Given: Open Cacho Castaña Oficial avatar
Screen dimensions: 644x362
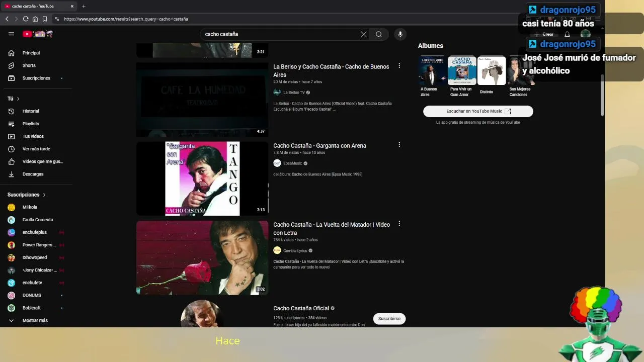Looking at the screenshot, I should (x=202, y=314).
